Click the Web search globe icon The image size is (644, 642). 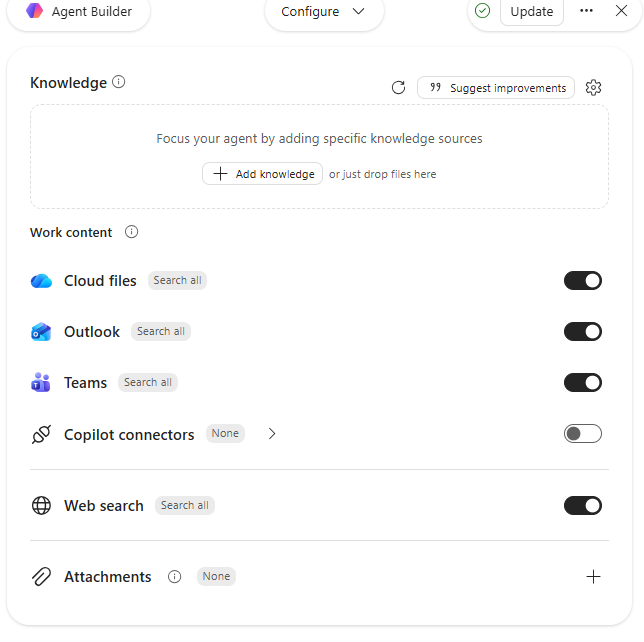point(41,506)
